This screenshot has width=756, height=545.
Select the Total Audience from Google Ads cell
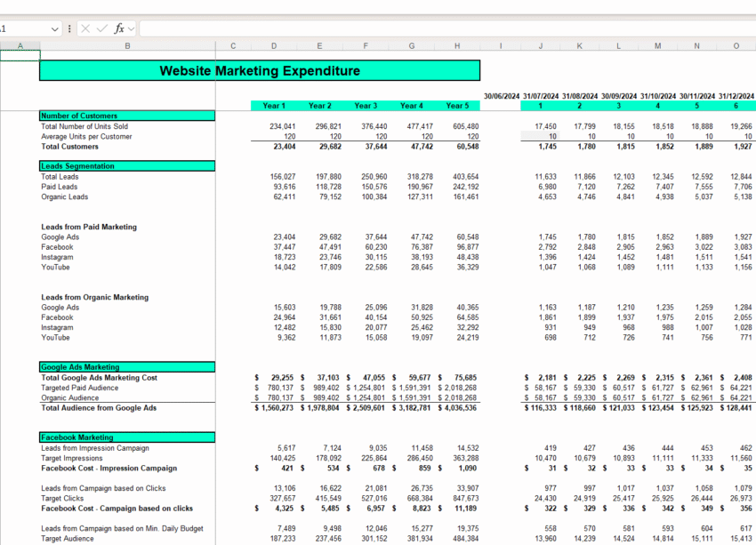127,408
